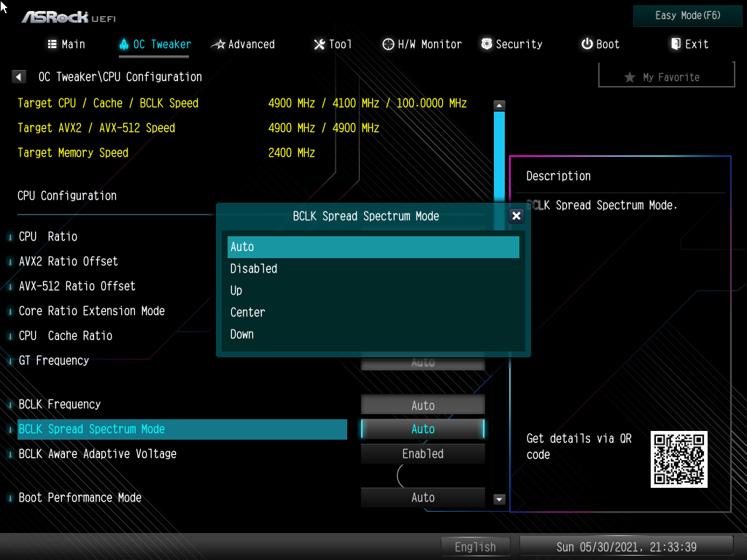The image size is (747, 560).
Task: Switch to the Security tab
Action: tap(511, 44)
